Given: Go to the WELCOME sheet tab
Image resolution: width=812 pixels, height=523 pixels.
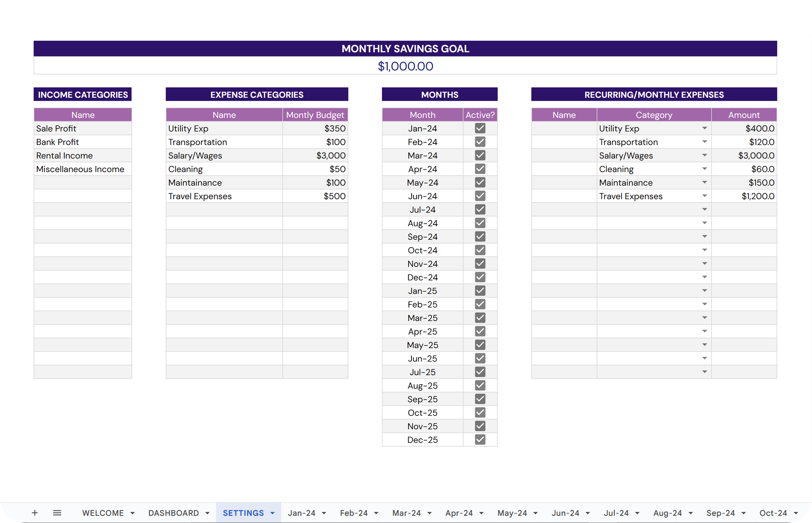Looking at the screenshot, I should tap(103, 513).
